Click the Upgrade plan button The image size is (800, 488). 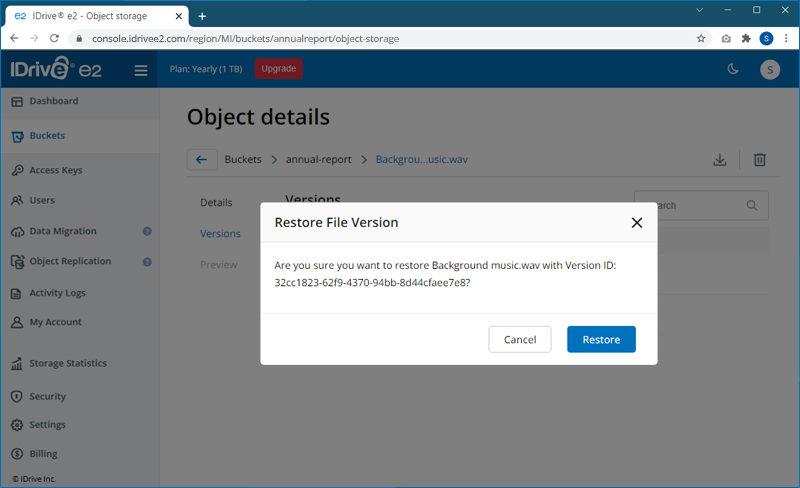click(x=279, y=69)
